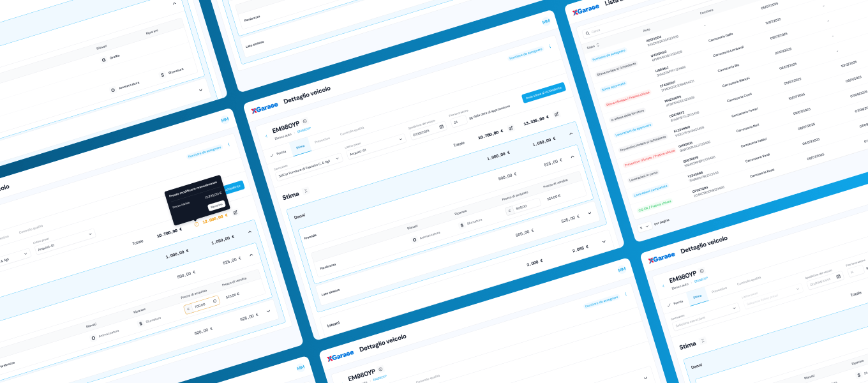Click XGarage logo in bottom-right Dettaglio veicolo panel
The image size is (868, 383).
(x=661, y=257)
